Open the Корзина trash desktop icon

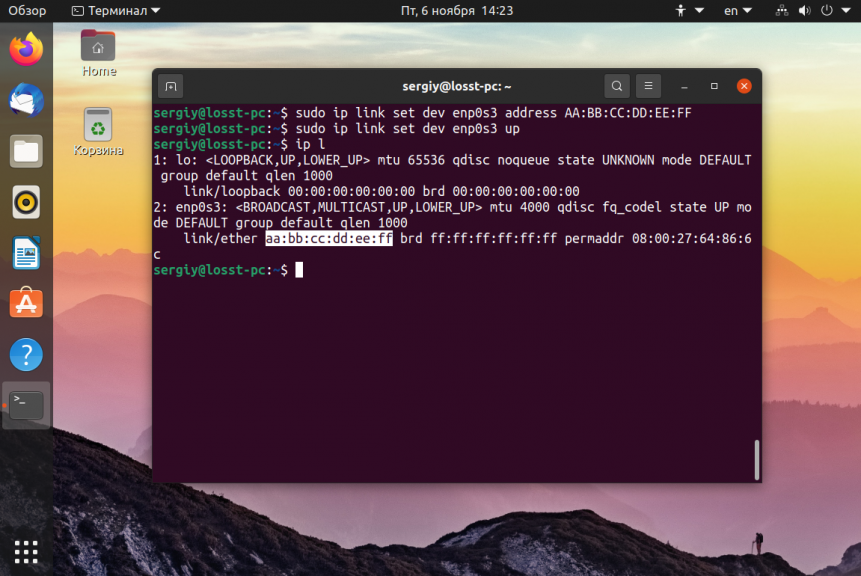[98, 132]
